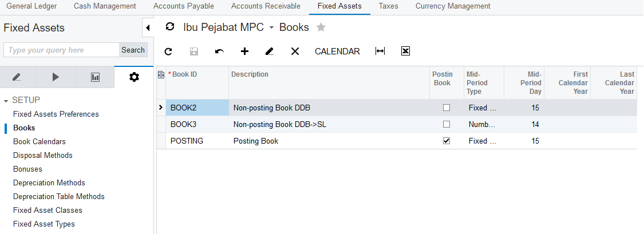
Task: Click the fit-to-width columns icon
Action: (x=380, y=51)
